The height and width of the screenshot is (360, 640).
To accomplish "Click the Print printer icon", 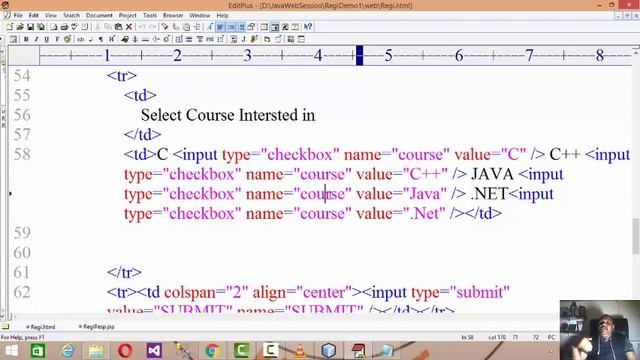I will pyautogui.click(x=64, y=27).
